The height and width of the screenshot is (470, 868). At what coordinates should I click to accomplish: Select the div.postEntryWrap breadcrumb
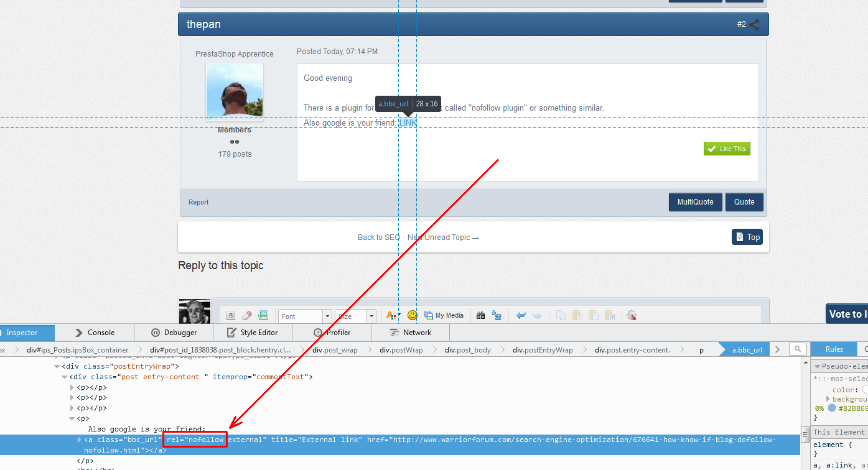point(543,350)
